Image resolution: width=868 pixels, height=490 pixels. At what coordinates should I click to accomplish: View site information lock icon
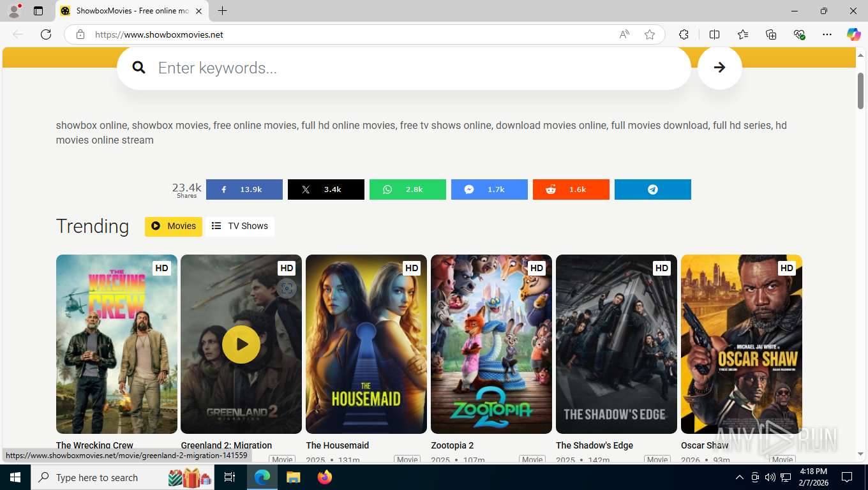pos(80,34)
